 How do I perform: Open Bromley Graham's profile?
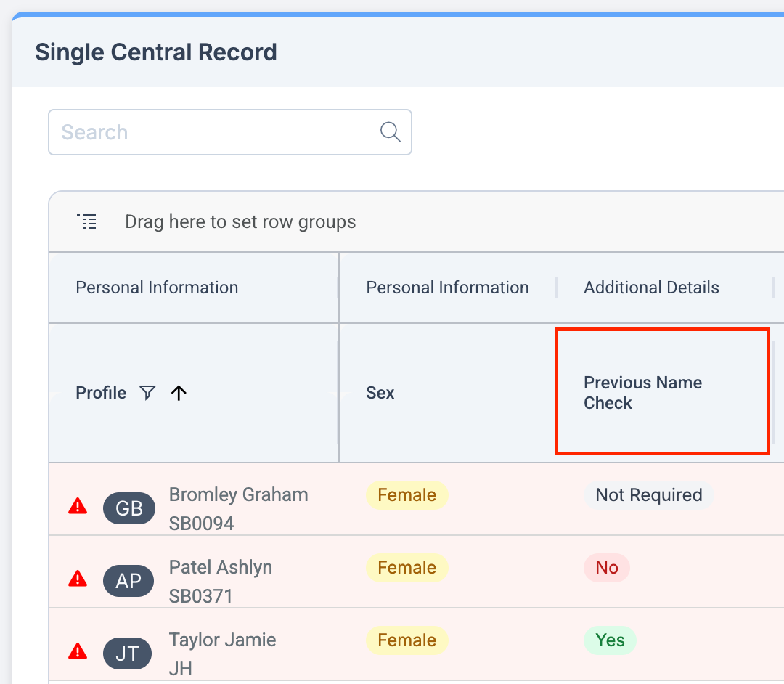[x=239, y=494]
